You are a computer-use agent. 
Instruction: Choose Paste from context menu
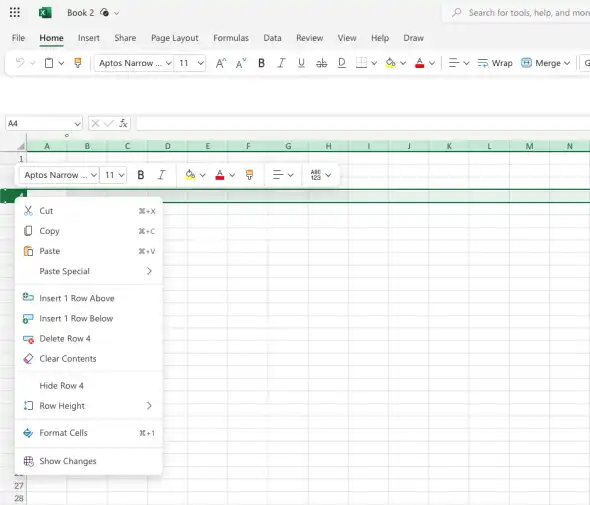pyautogui.click(x=89, y=251)
